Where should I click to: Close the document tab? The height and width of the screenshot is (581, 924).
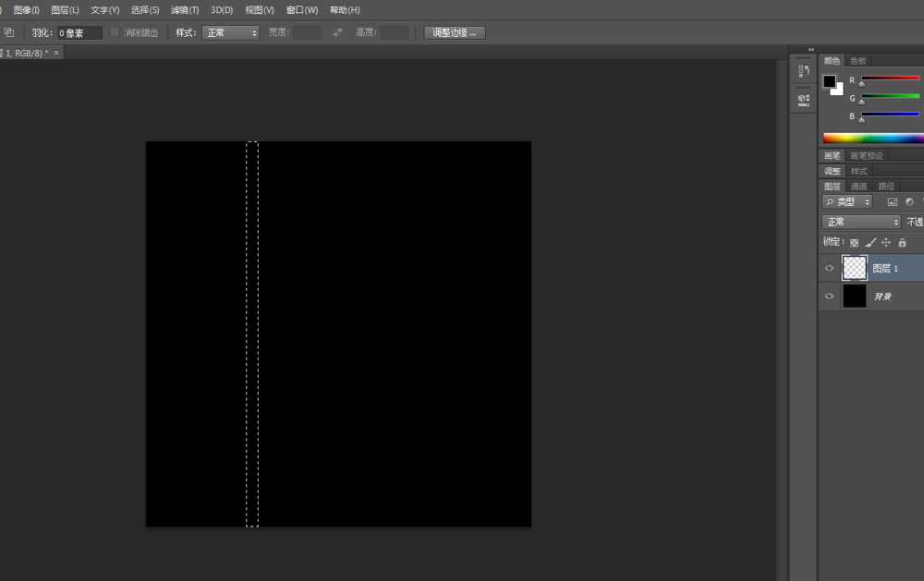point(56,53)
